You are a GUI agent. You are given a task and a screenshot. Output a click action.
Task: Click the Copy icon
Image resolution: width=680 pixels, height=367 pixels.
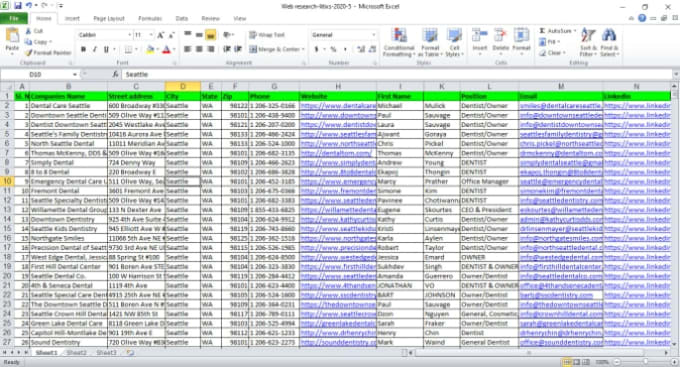(x=29, y=42)
